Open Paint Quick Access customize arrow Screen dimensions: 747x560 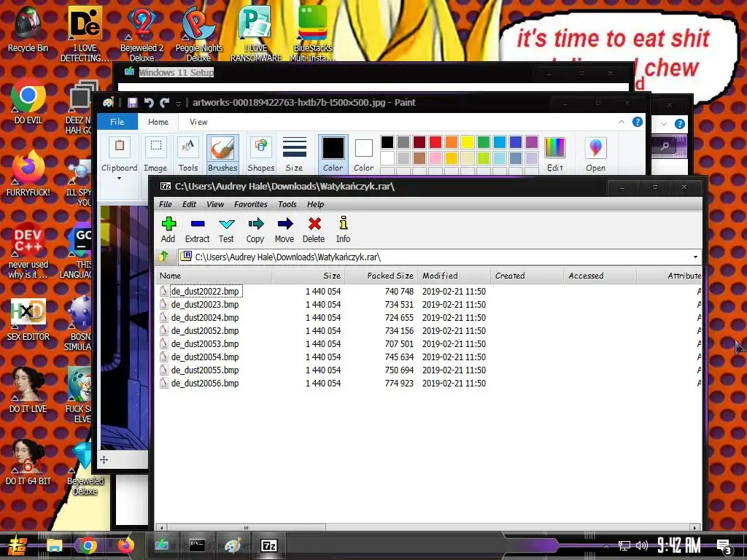[x=178, y=104]
